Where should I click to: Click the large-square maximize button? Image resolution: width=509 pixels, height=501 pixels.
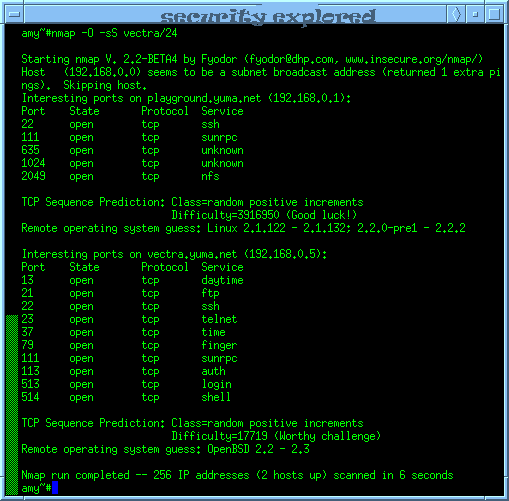pos(494,14)
